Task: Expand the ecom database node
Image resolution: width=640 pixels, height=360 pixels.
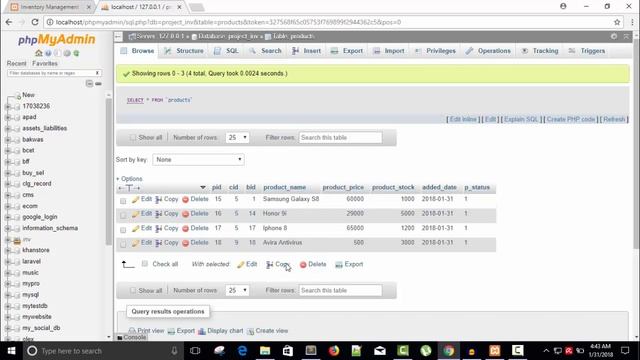Action: pyautogui.click(x=7, y=207)
